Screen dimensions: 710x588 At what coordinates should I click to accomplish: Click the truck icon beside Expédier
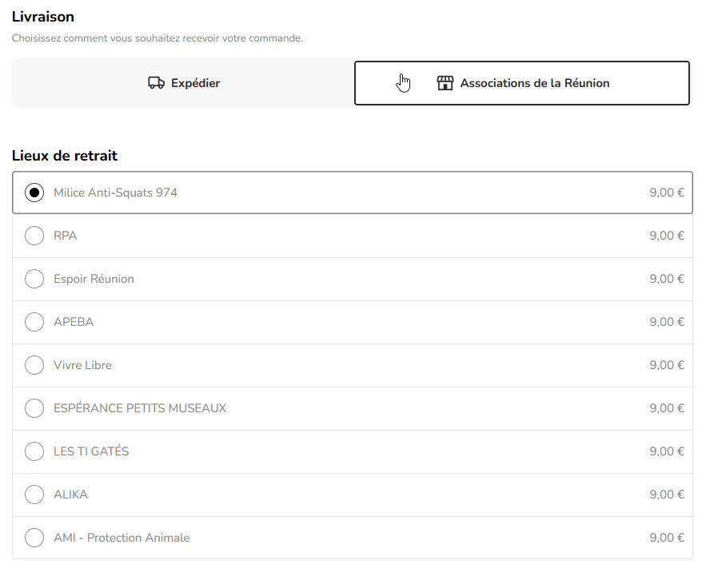(157, 83)
